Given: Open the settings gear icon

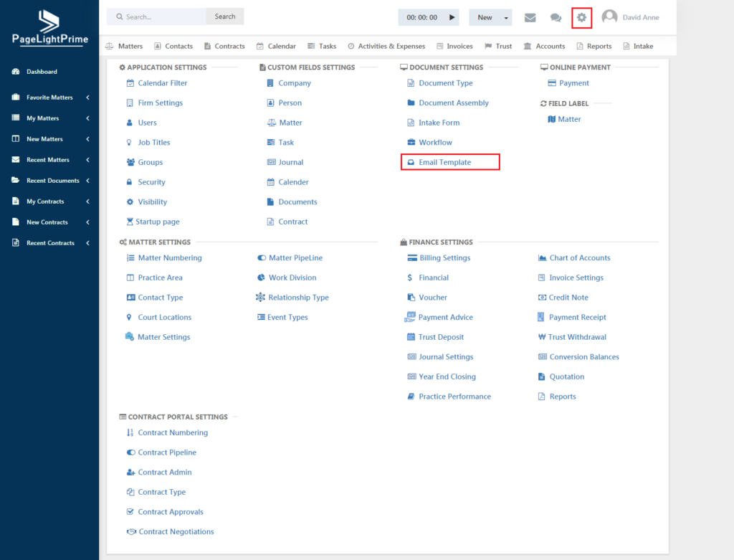Looking at the screenshot, I should (x=581, y=18).
